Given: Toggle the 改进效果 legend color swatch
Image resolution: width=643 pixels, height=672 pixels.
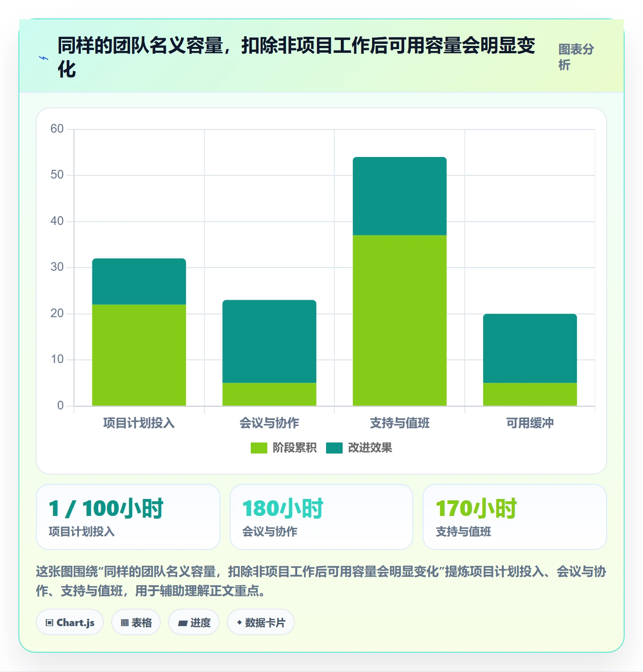Looking at the screenshot, I should [x=334, y=448].
